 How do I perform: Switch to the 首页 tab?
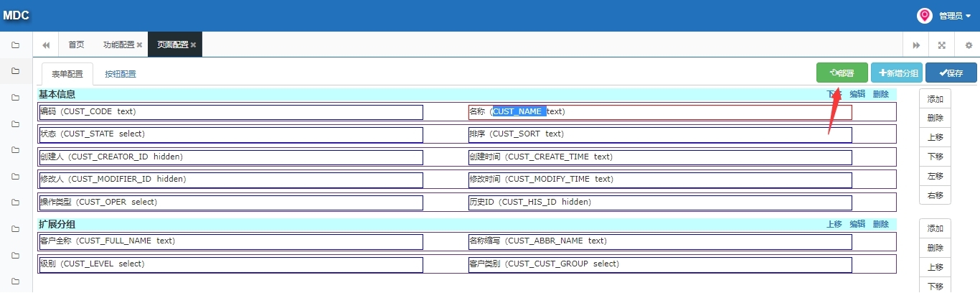(76, 45)
